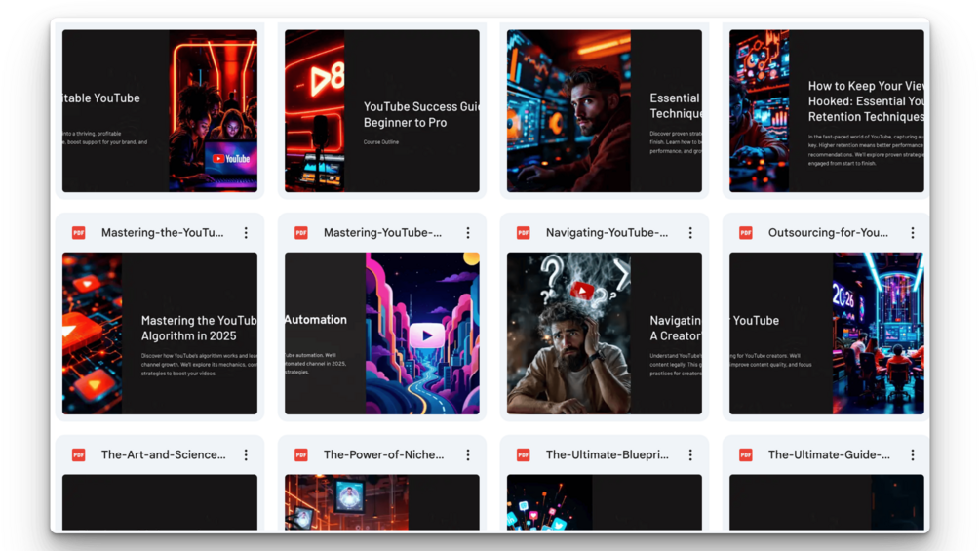
Task: Click PDF icon of The-Ultimate-Bluepri... file
Action: [524, 454]
